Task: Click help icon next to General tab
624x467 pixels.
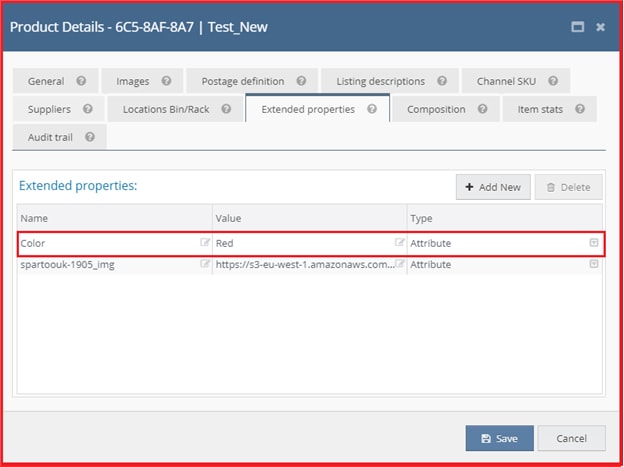Action: point(81,81)
